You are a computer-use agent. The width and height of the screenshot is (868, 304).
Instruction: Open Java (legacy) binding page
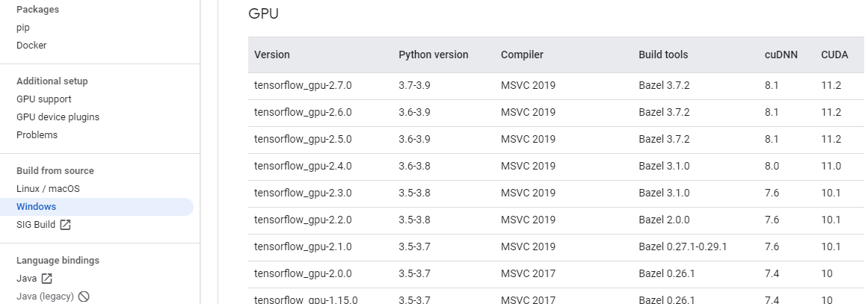click(45, 297)
